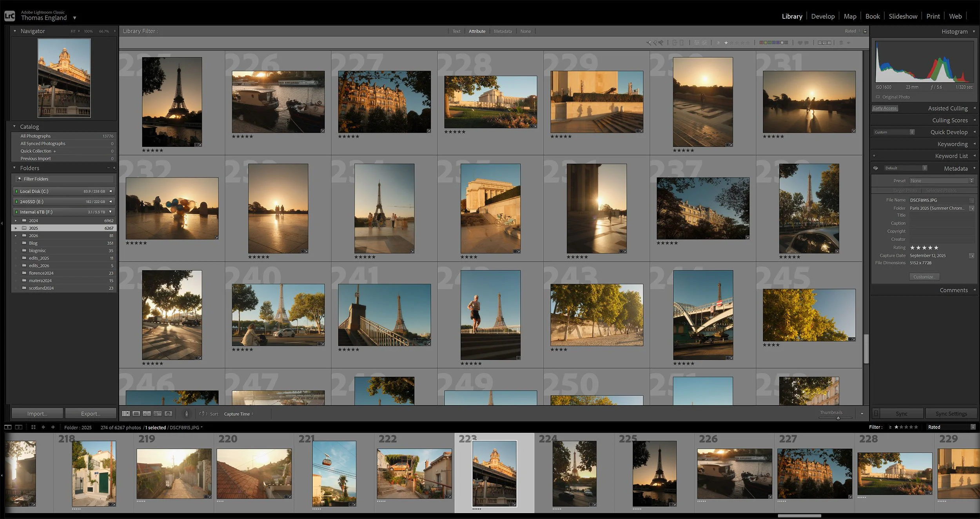Select the Painter spray can tool
The image size is (980, 519).
click(187, 413)
